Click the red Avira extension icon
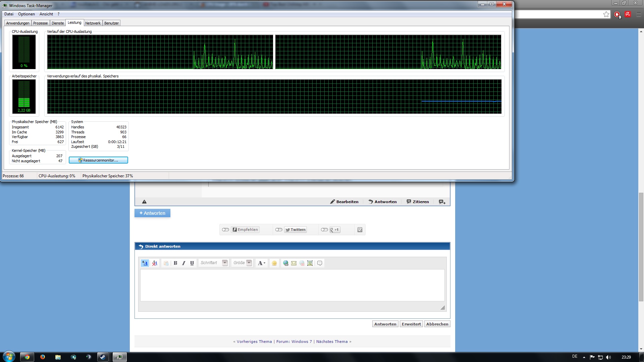The height and width of the screenshot is (362, 644). 628,14
